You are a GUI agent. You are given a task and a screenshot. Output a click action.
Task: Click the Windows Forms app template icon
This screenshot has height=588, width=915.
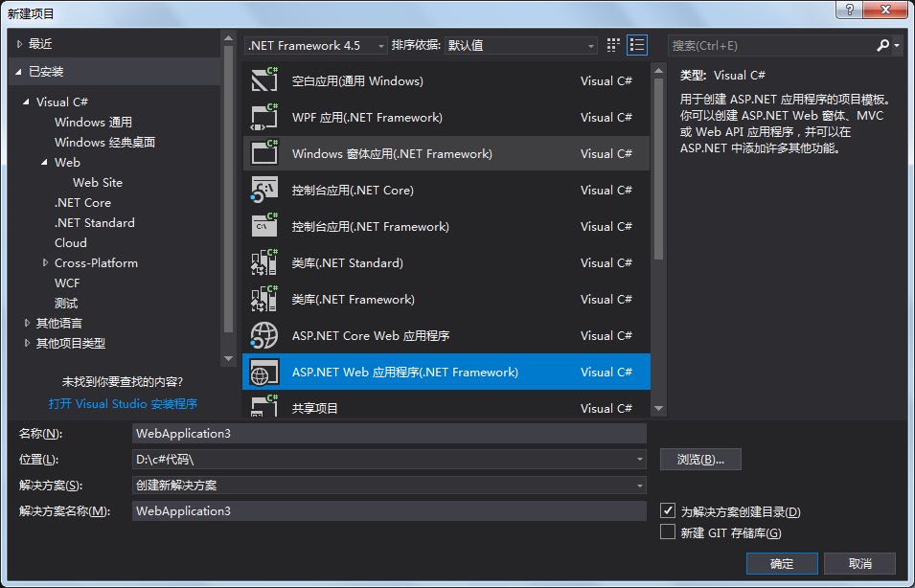[x=264, y=153]
